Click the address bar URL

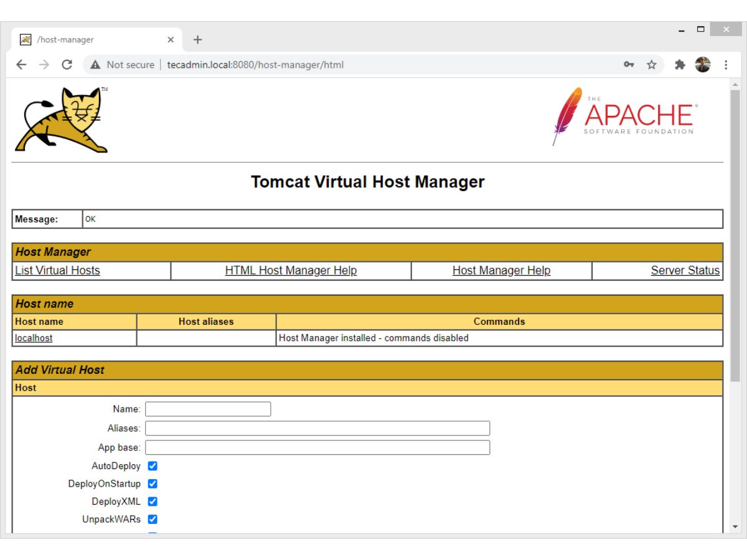click(x=255, y=65)
